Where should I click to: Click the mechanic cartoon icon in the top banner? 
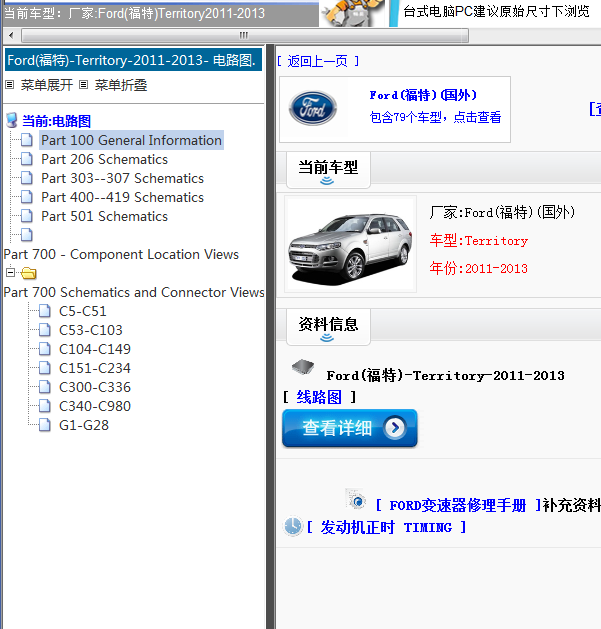[353, 13]
